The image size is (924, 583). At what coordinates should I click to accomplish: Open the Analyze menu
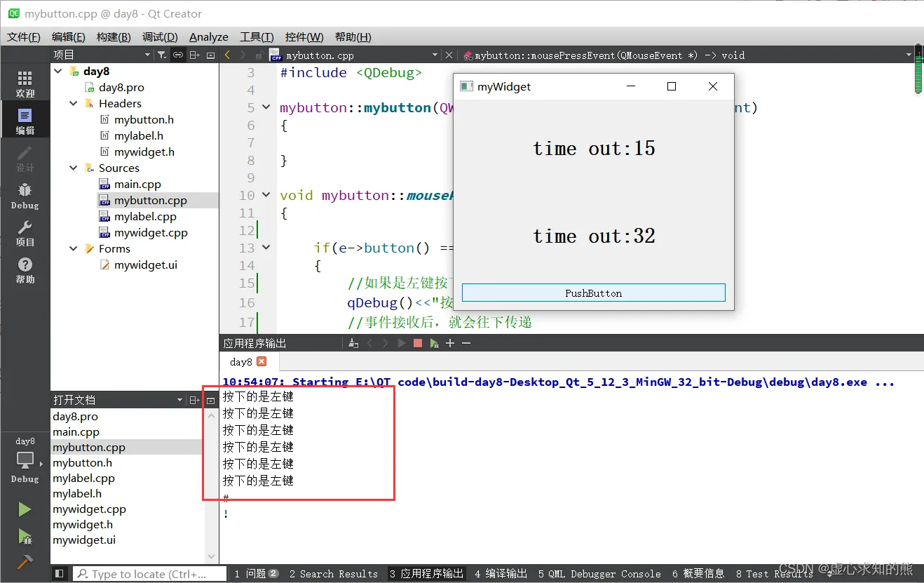click(209, 36)
